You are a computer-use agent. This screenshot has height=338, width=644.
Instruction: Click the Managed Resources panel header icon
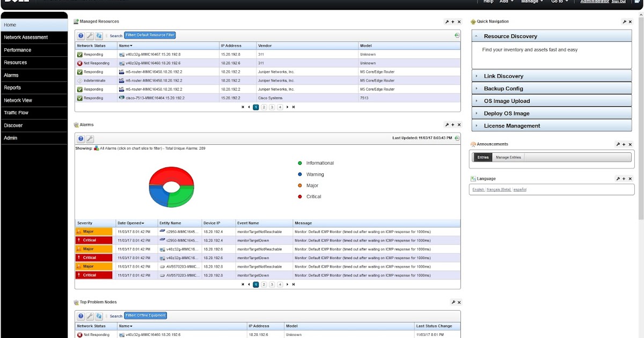click(75, 21)
